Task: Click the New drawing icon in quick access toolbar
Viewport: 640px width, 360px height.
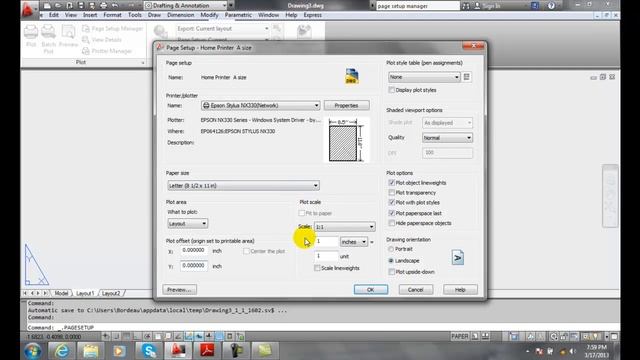Action: tap(47, 6)
